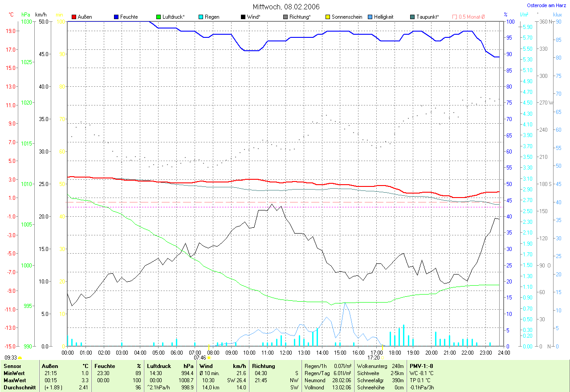
Task: Click the cyan Regen legend square
Action: (x=201, y=17)
